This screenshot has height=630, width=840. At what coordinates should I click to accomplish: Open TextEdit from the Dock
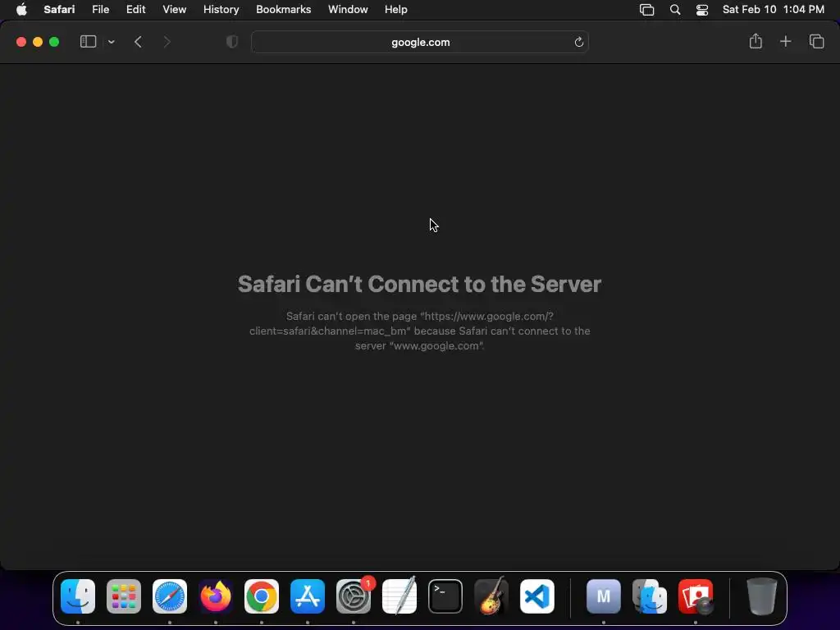tap(399, 596)
